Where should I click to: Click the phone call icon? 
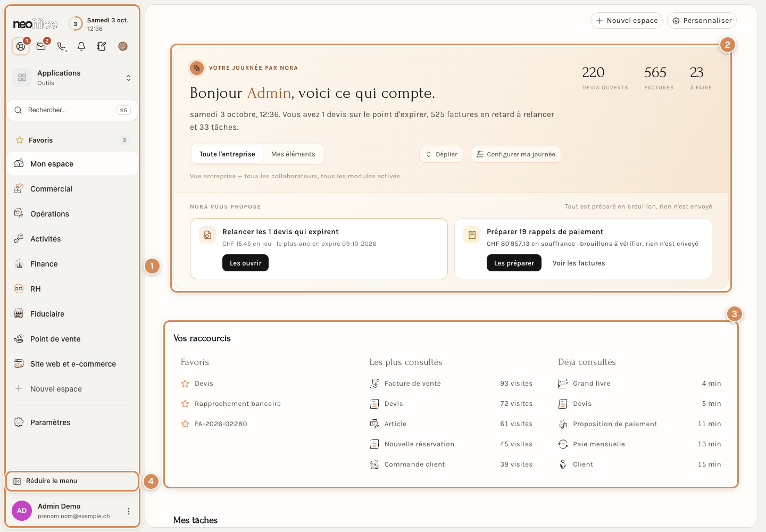62,46
